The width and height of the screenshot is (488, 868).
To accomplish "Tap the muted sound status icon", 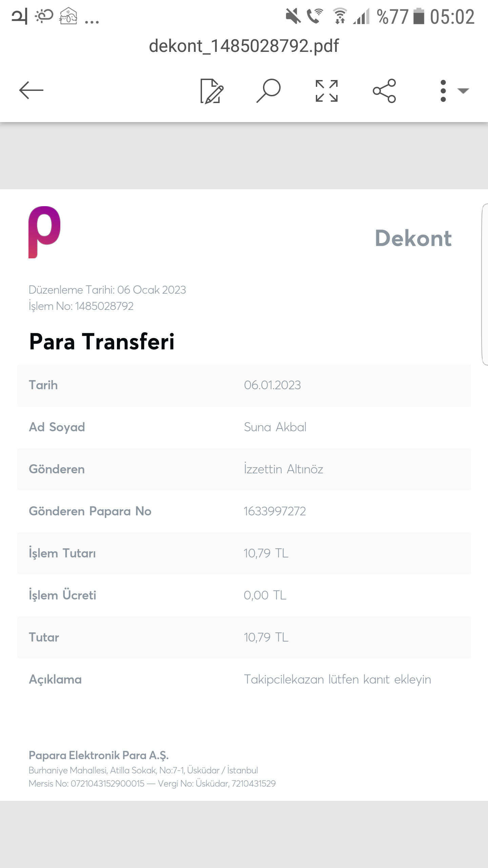I will point(293,16).
